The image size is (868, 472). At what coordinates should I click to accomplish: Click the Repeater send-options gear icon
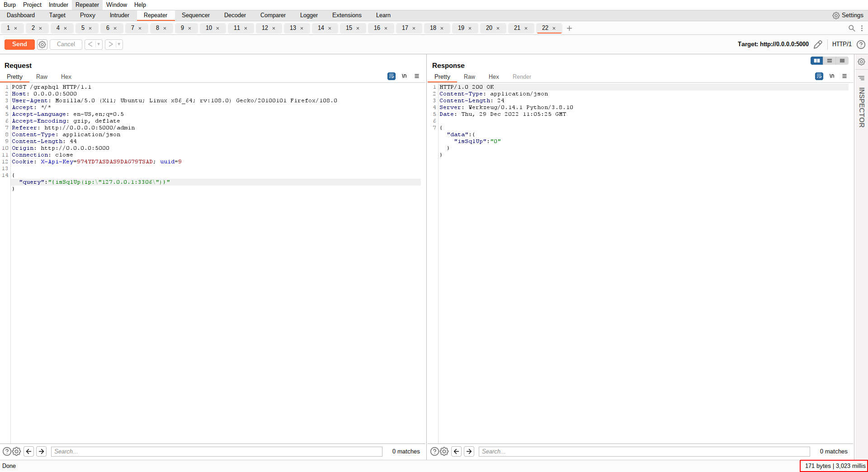42,44
